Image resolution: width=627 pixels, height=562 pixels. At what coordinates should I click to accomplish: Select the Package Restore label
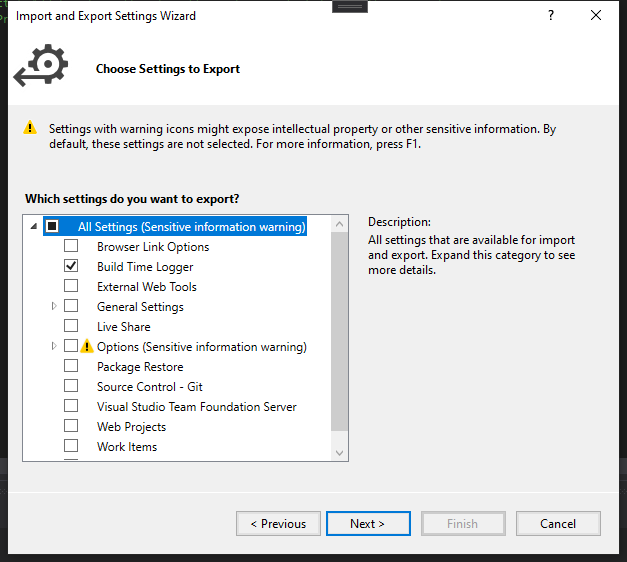tap(140, 367)
